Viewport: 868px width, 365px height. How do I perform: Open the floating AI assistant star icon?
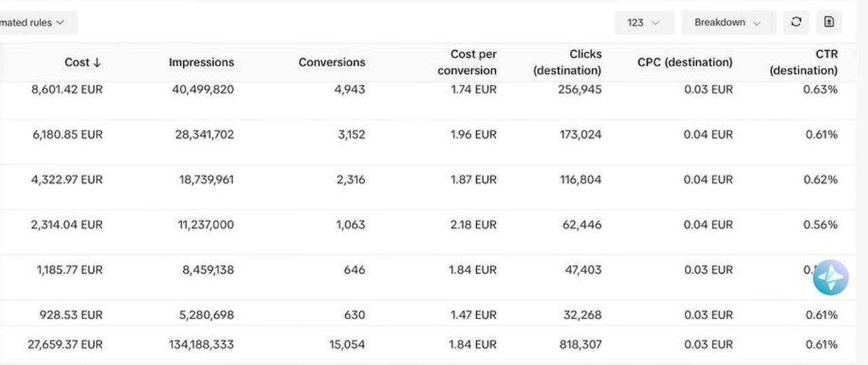pos(831,277)
